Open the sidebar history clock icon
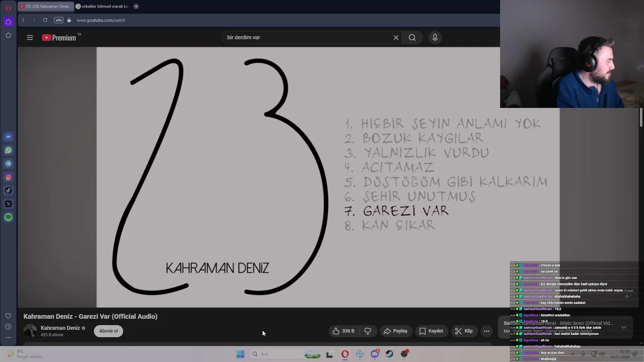Screen dimensions: 644x362 coord(8,327)
